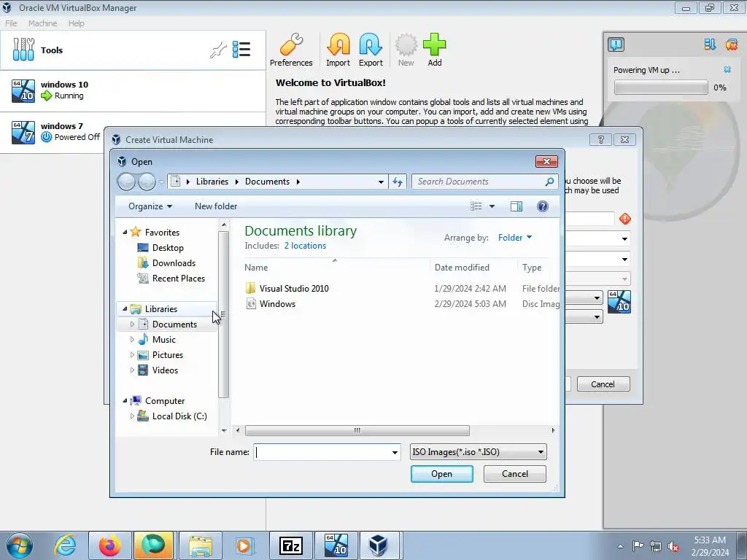Click the back navigation button
This screenshot has height=560, width=747.
pos(126,182)
